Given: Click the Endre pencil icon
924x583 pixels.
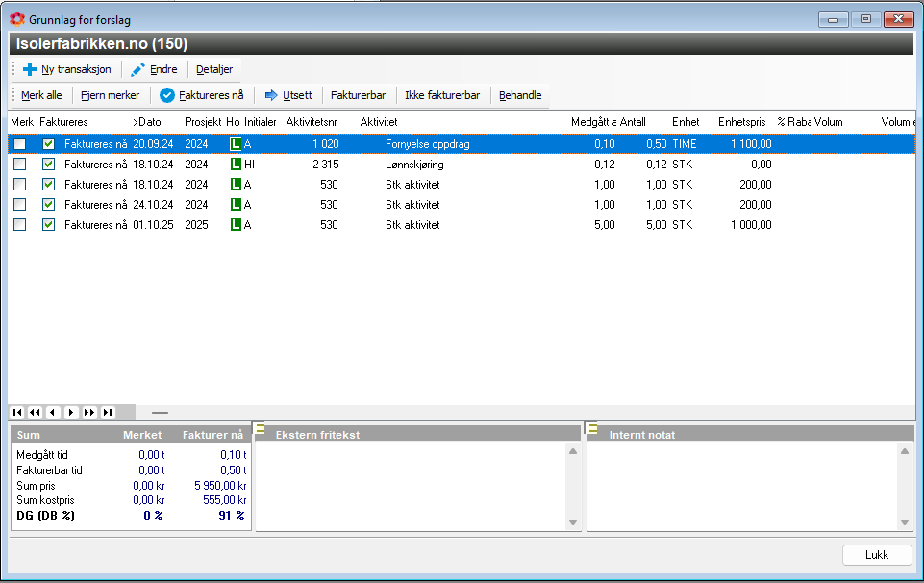Looking at the screenshot, I should point(138,69).
